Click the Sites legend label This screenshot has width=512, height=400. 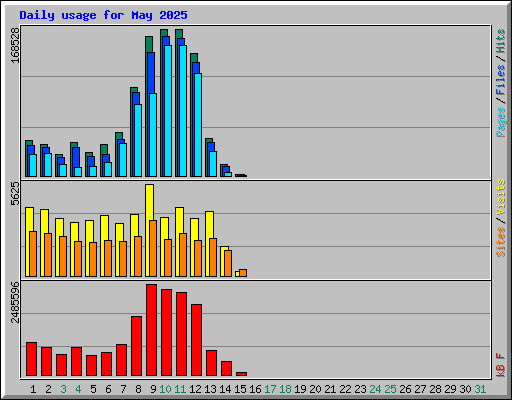(500, 242)
